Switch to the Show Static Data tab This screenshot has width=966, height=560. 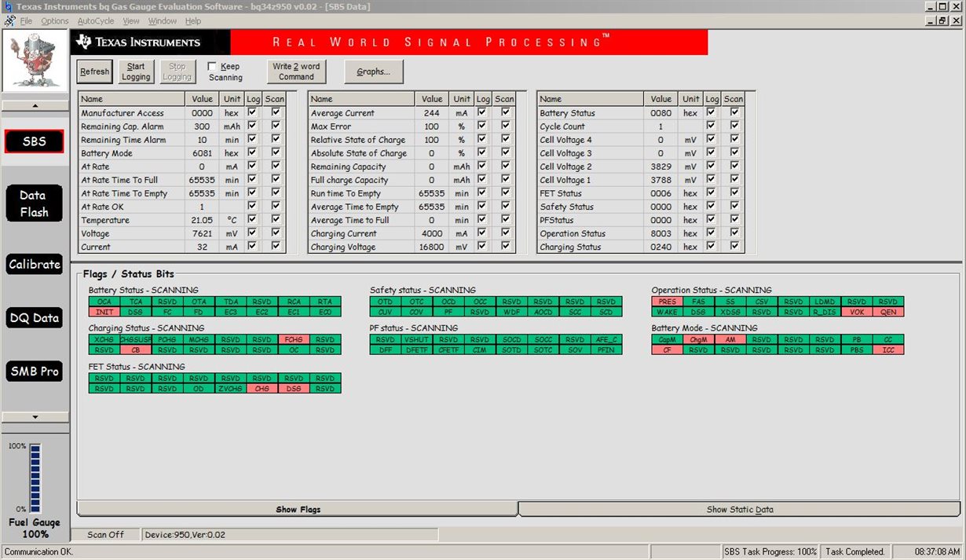(x=740, y=509)
